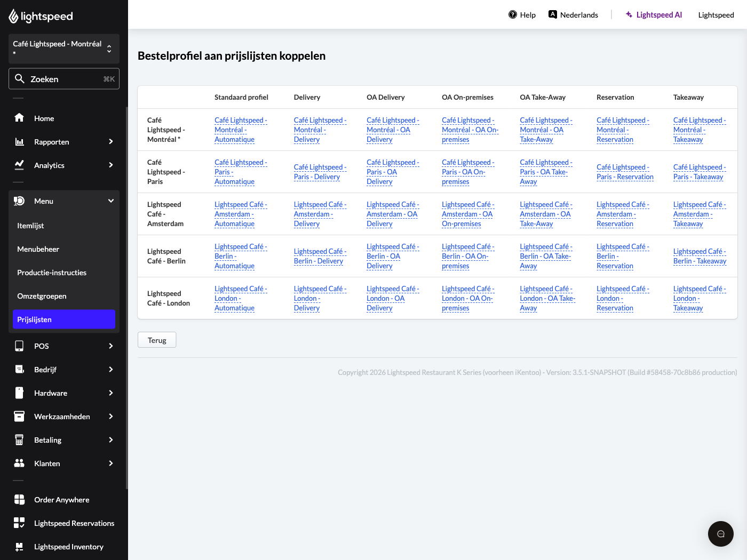Open Itemlijst in the Menu section
Screen dimensions: 747x560
click(x=64, y=226)
